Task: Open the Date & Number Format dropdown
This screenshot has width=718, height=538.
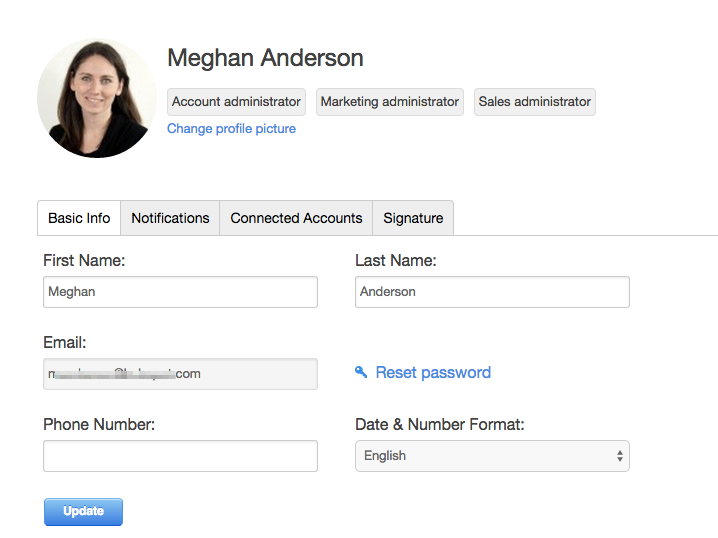Action: pos(492,456)
